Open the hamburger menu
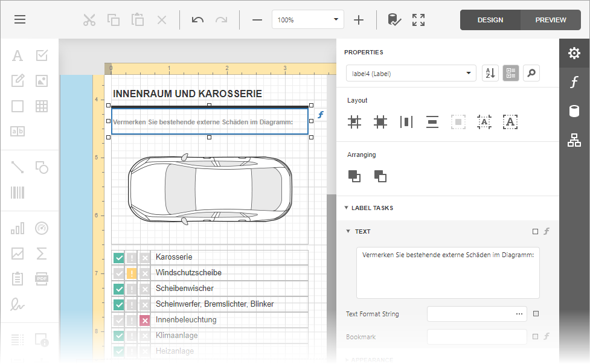This screenshot has height=364, width=590. 20,19
